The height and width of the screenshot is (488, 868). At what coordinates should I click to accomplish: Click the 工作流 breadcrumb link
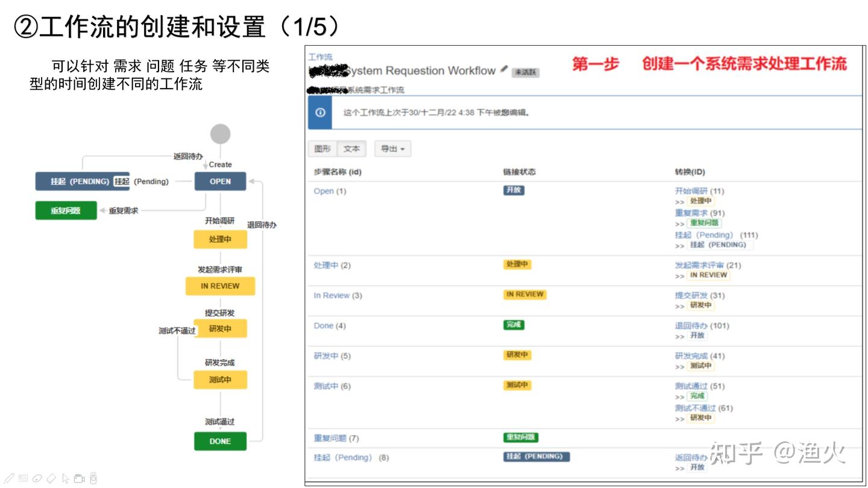pos(320,57)
